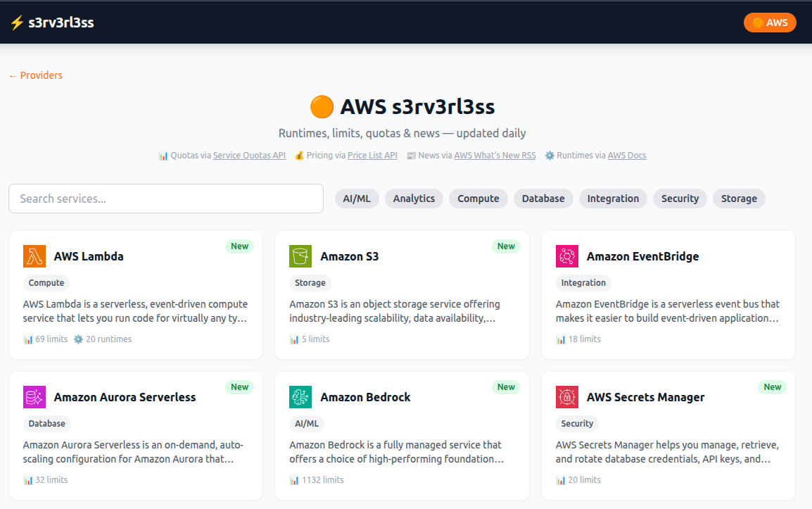Open the AWS What's New RSS link
Screen dimensions: 812x509
495,155
